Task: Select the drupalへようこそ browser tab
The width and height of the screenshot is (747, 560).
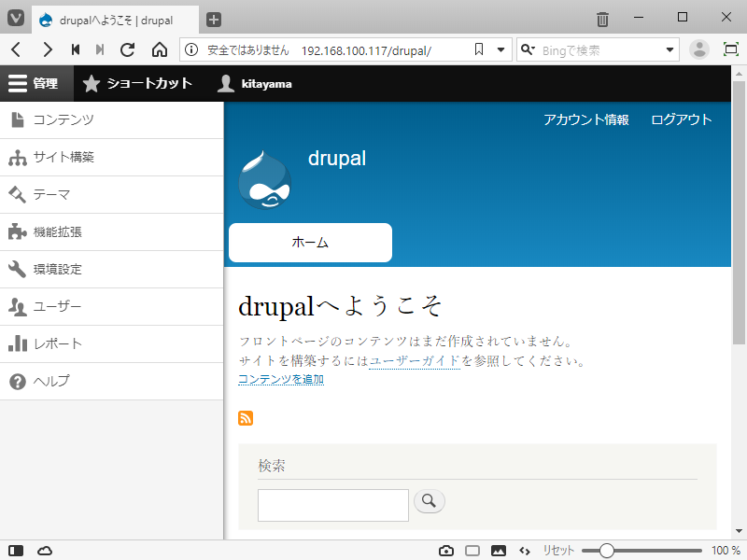Action: click(x=115, y=20)
